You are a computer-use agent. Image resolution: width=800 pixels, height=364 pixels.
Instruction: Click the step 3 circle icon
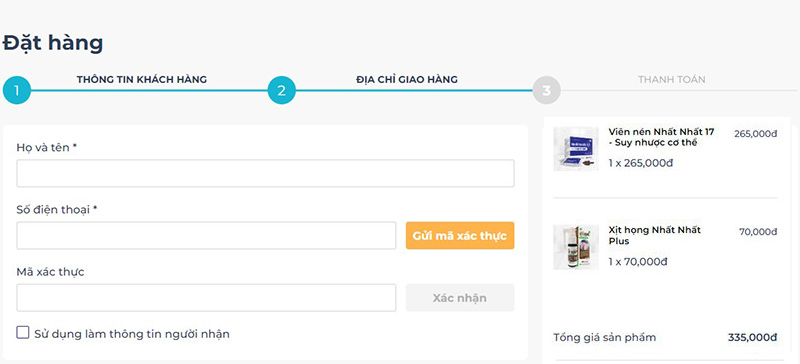click(x=546, y=90)
